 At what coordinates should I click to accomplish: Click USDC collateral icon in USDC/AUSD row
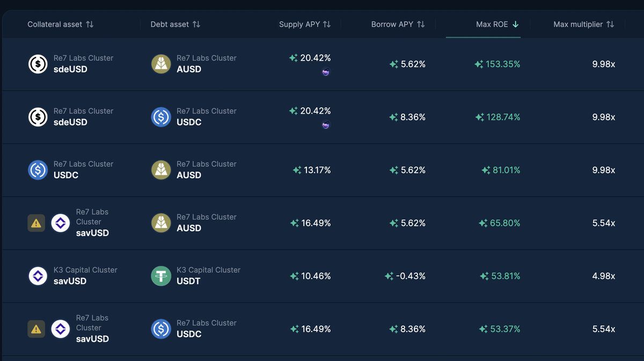(x=38, y=170)
